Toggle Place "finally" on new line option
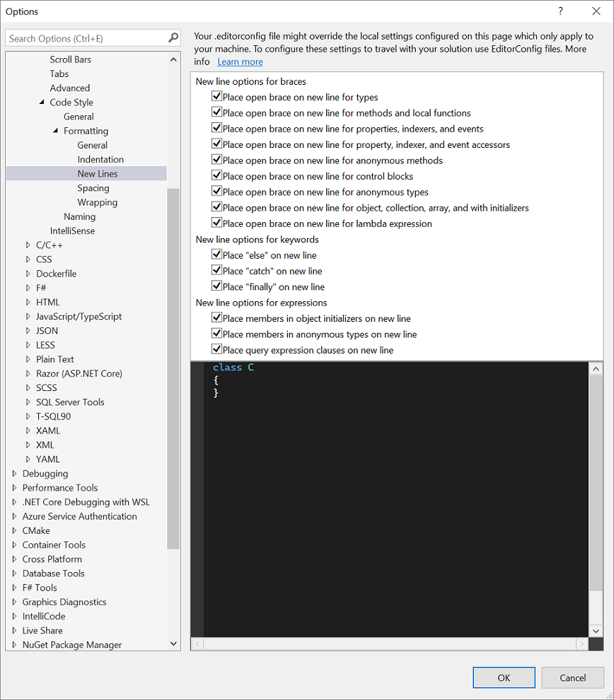 click(216, 286)
